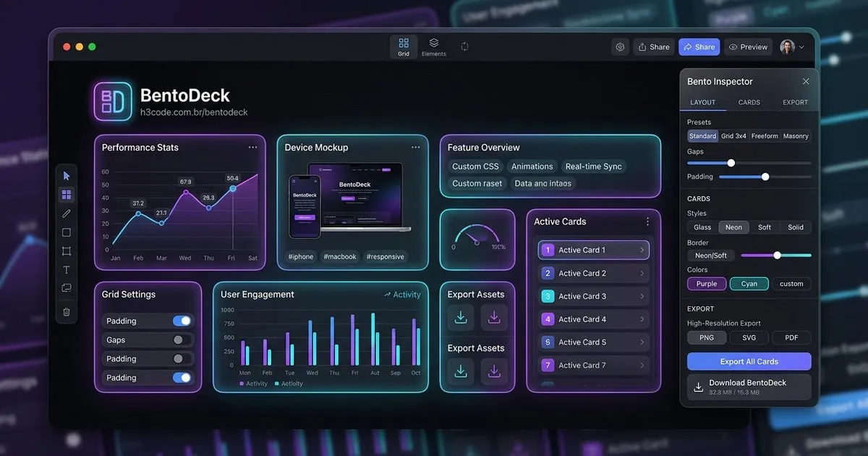This screenshot has width=868, height=456.
Task: Click the number 1 badge of Active Card 1
Action: pyautogui.click(x=548, y=250)
